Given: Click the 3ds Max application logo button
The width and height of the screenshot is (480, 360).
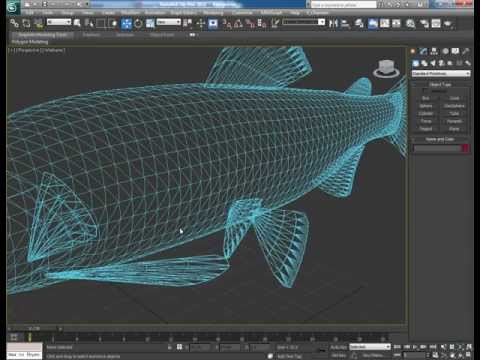Looking at the screenshot, I should click(x=13, y=7).
